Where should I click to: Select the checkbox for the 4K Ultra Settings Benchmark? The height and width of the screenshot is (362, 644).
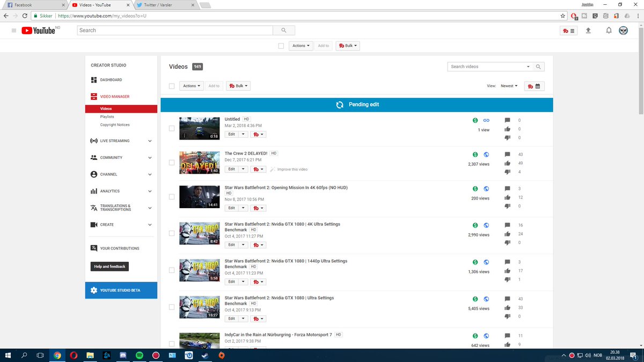(172, 233)
